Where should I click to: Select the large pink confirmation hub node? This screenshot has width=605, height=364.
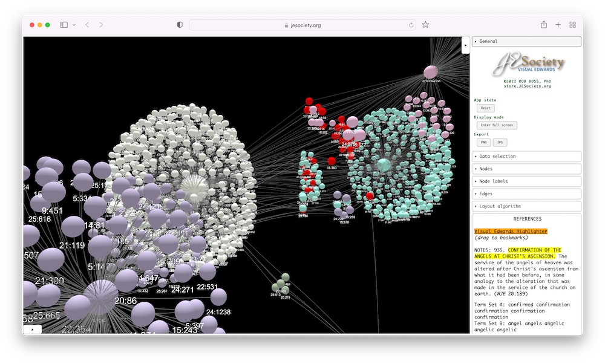click(431, 72)
